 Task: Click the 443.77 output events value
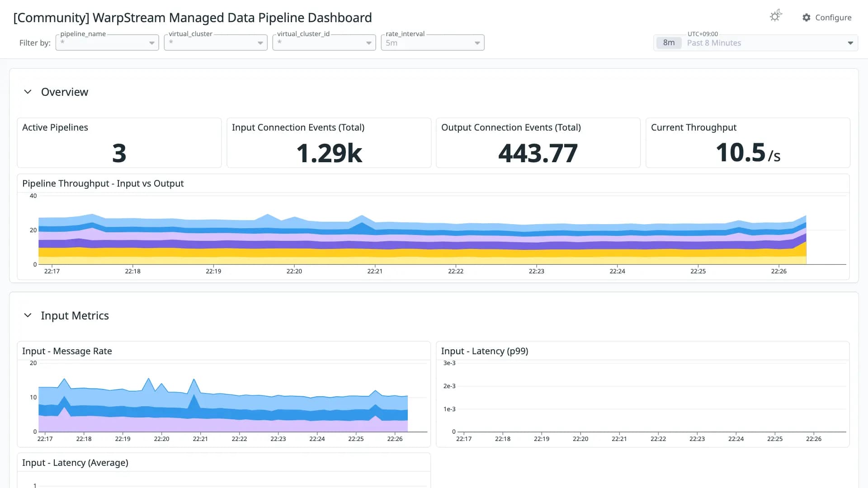click(x=538, y=153)
